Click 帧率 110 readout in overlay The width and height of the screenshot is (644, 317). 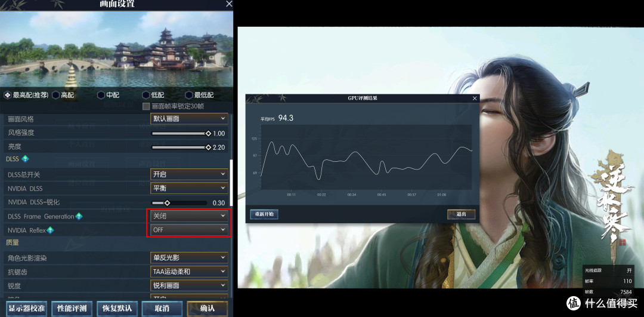tap(609, 282)
